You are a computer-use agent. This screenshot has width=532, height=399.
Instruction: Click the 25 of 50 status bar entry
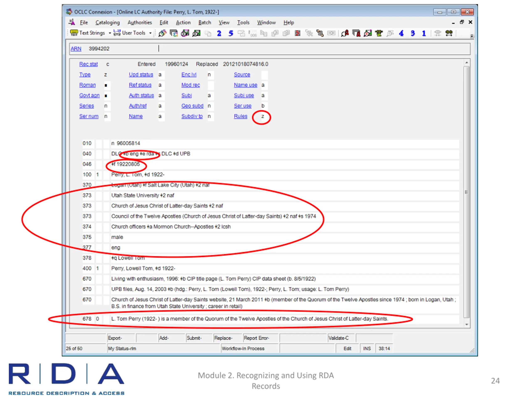coord(86,349)
